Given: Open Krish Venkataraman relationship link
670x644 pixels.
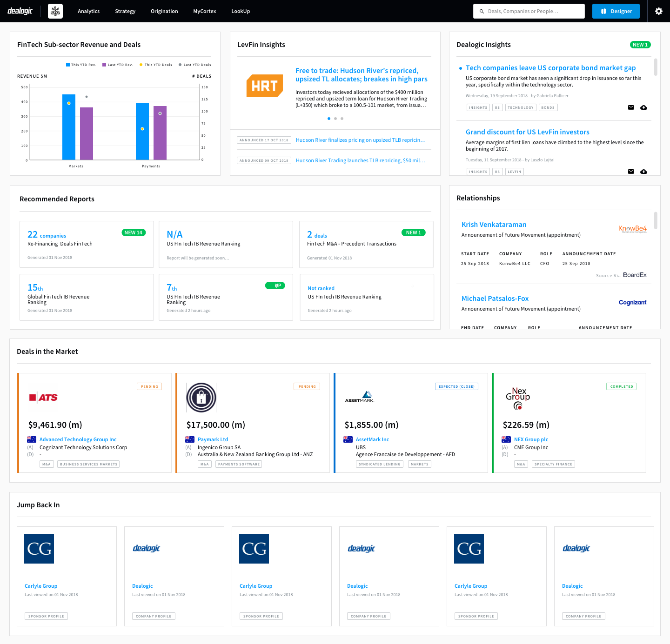Looking at the screenshot, I should click(x=494, y=225).
